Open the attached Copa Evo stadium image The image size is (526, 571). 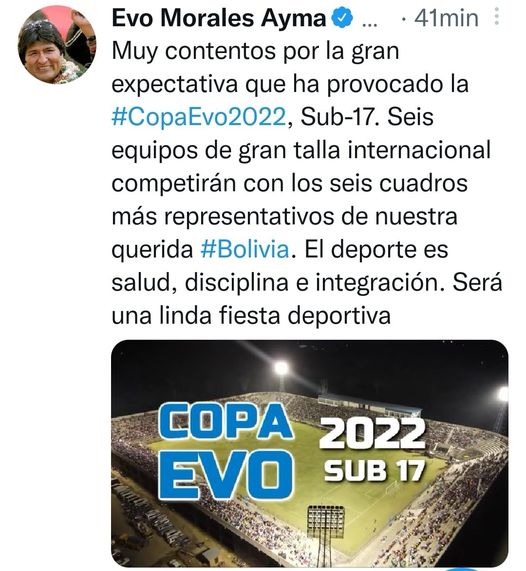pyautogui.click(x=310, y=453)
